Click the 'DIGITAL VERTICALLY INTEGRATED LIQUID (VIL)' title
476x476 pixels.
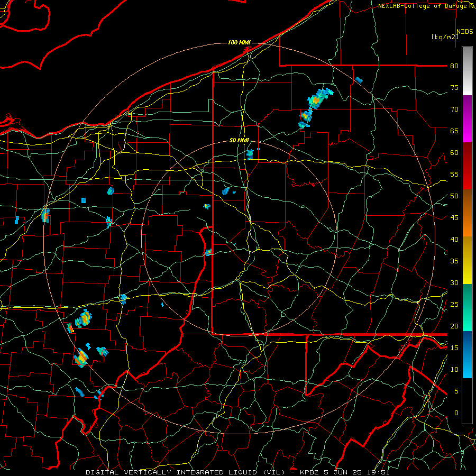[x=185, y=472]
